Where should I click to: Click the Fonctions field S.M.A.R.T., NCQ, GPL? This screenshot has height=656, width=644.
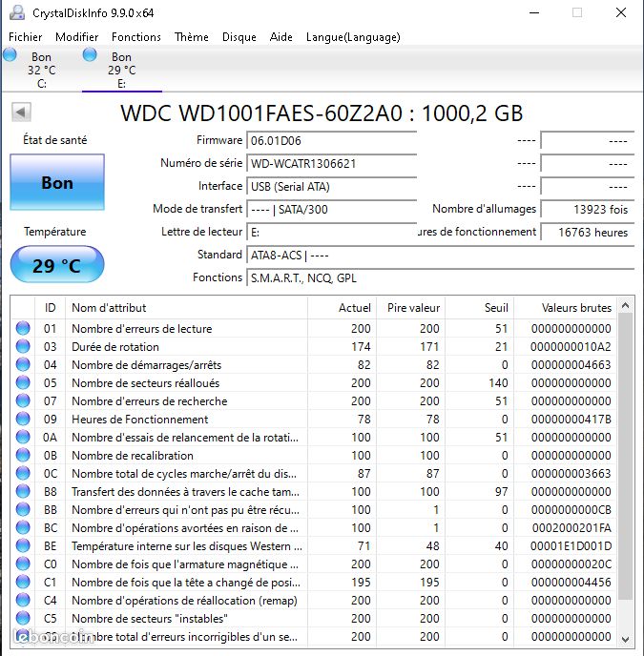pyautogui.click(x=441, y=277)
